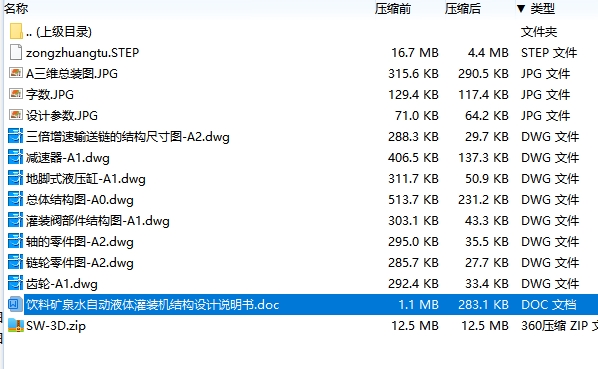Image resolution: width=598 pixels, height=369 pixels.
Task: Click the 283.1 KB compressed size value
Action: tap(483, 305)
